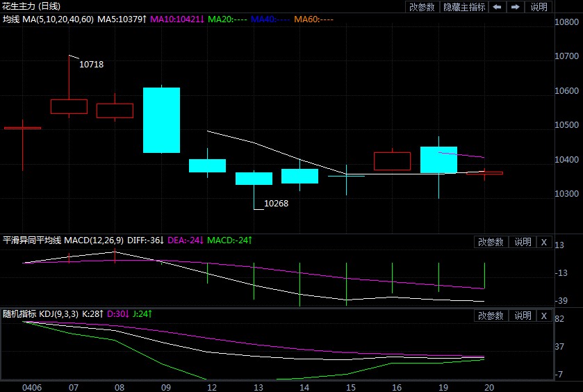The height and width of the screenshot is (392, 583).
Task: Click 改参数 in the KDJ panel
Action: click(491, 316)
